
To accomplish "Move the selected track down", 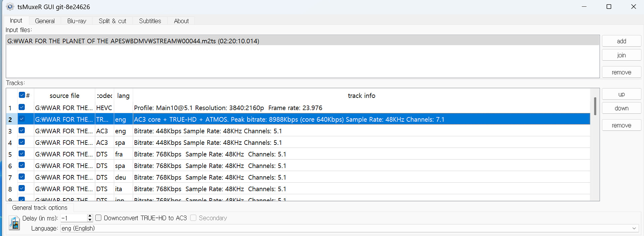I will click(x=621, y=108).
